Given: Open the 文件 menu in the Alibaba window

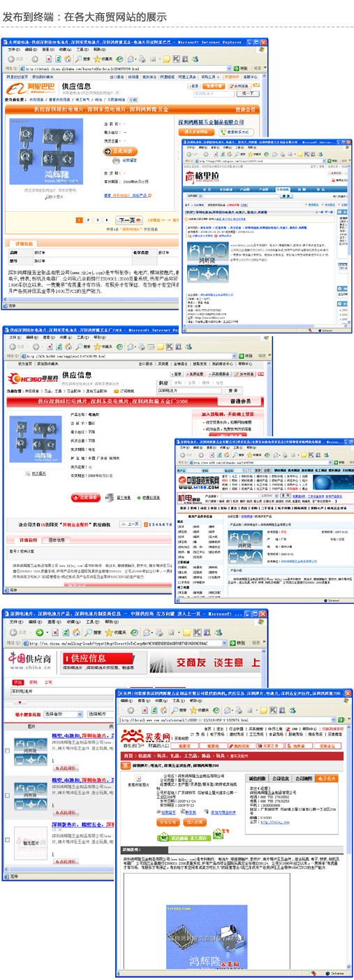Looking at the screenshot, I should click(13, 50).
